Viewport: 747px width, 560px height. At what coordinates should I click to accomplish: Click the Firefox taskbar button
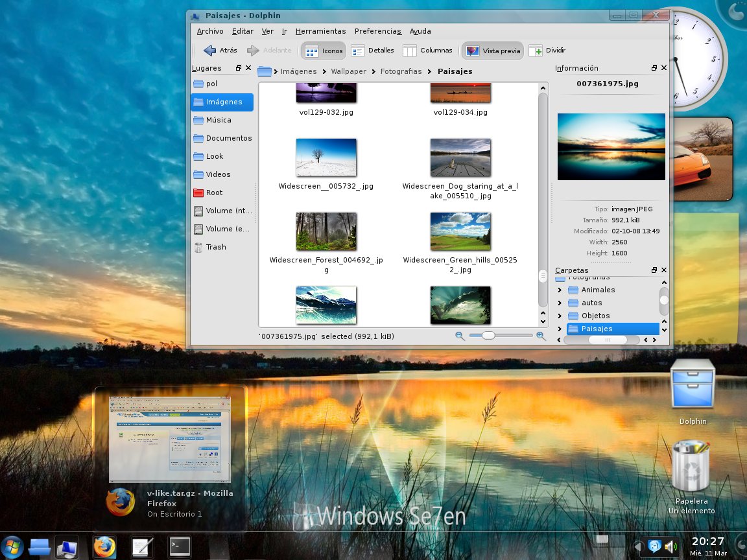[104, 546]
